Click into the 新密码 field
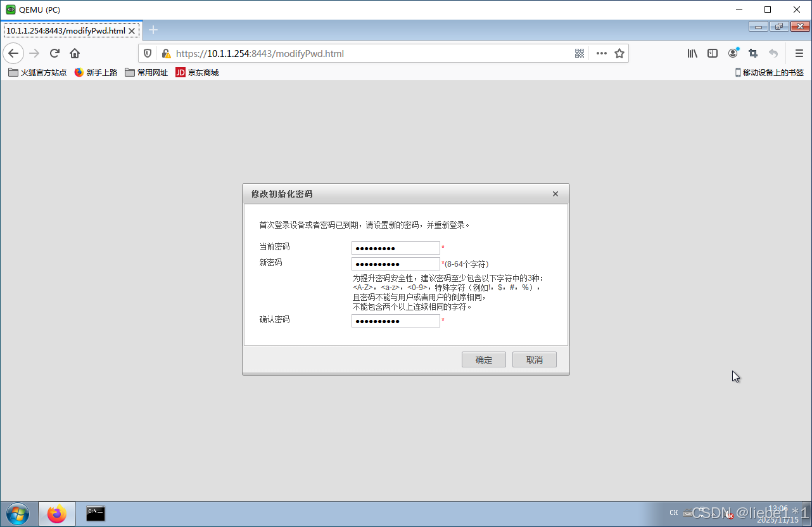 point(396,263)
